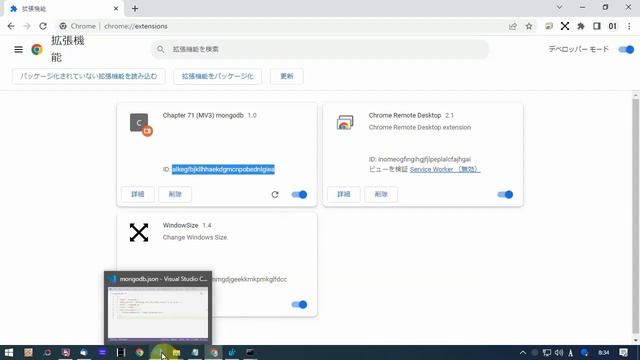This screenshot has width=640, height=360.
Task: Open the Extensions puzzle-piece menu
Action: tap(581, 26)
